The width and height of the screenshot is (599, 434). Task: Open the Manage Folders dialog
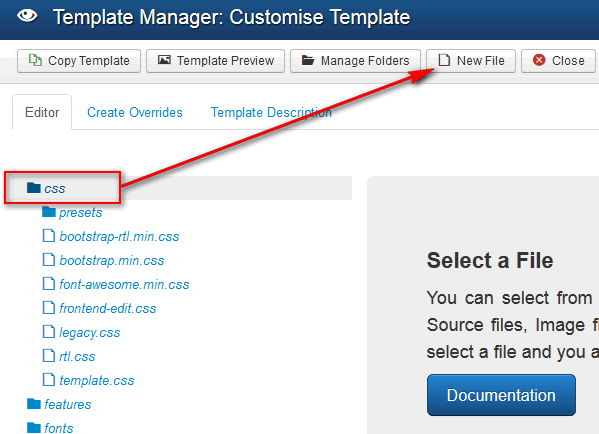pos(355,61)
